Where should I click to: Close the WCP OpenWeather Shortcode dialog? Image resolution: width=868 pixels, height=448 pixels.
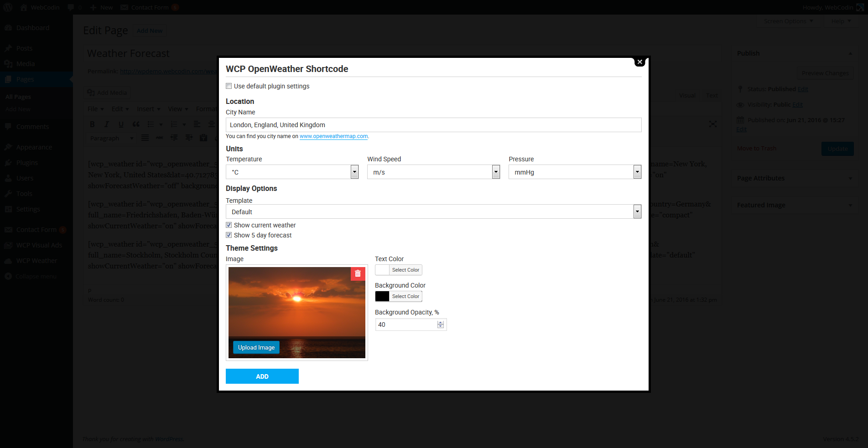coord(639,62)
